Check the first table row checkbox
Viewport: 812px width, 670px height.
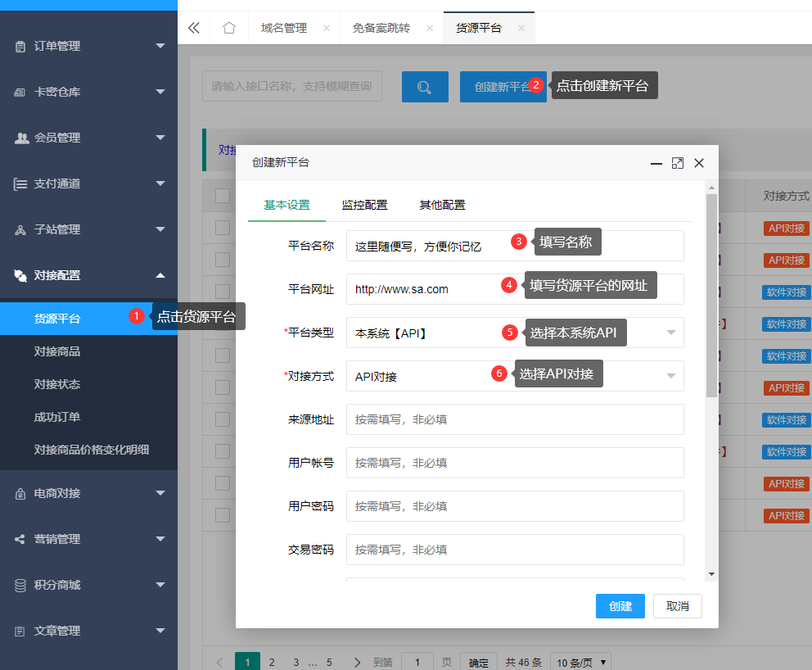[x=223, y=228]
